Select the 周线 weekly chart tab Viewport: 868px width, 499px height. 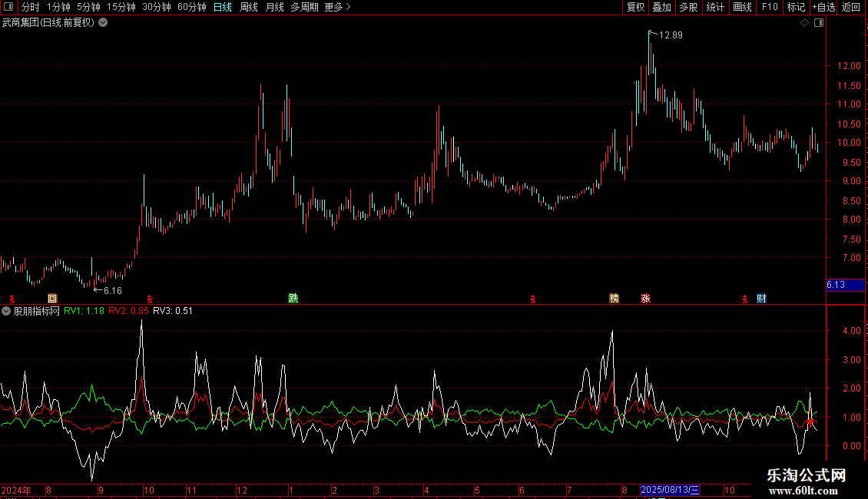pyautogui.click(x=249, y=7)
